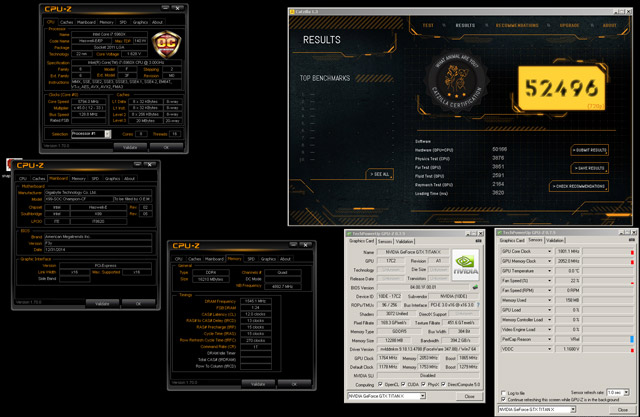The width and height of the screenshot is (640, 417).
Task: Toggle continue refreshing in background checkbox
Action: [503, 399]
